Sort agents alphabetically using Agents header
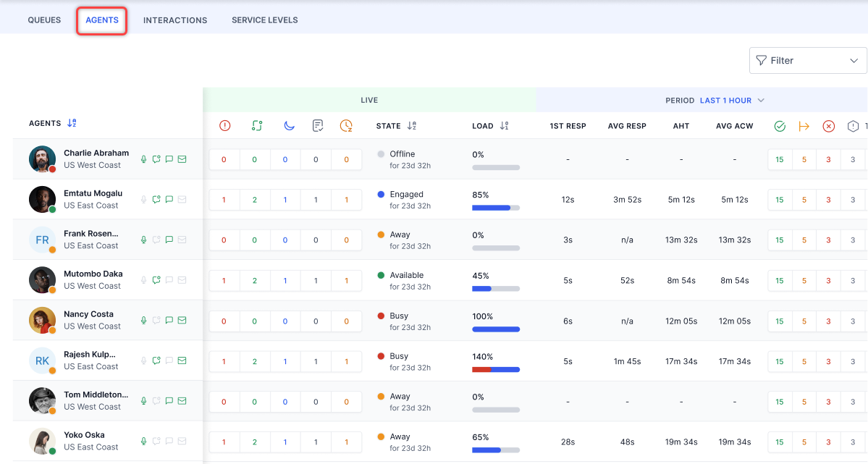Screen dimensions: 868x464 click(x=72, y=123)
